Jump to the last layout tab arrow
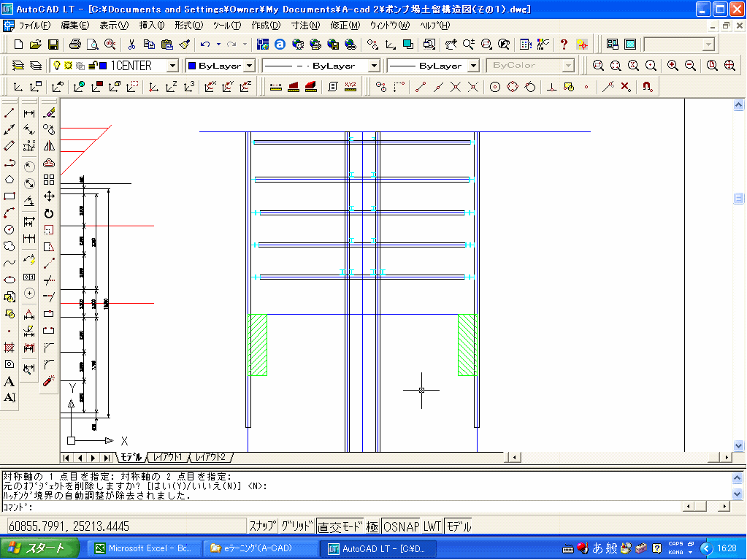This screenshot has width=747, height=560. coord(107,458)
